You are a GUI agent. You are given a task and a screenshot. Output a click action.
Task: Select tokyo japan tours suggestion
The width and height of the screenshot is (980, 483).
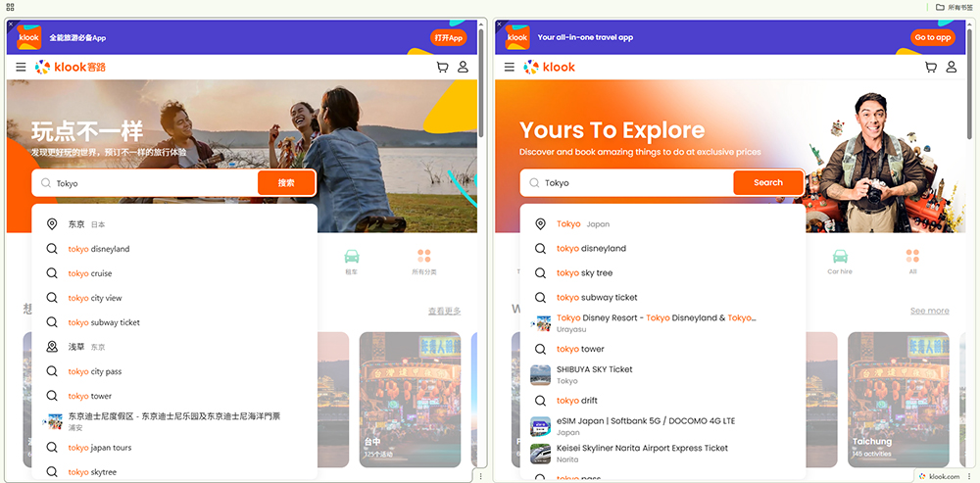[174, 448]
